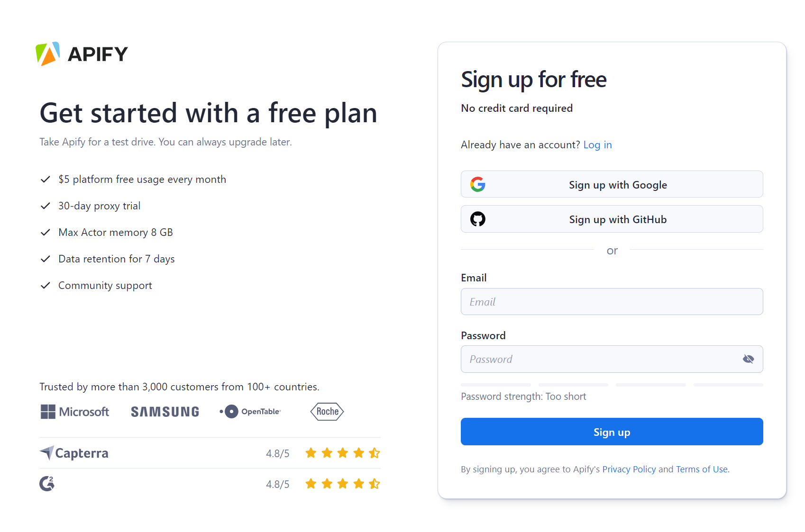Click the last star in the Capterra rating
Viewport: 805px width, 532px height.
[375, 453]
